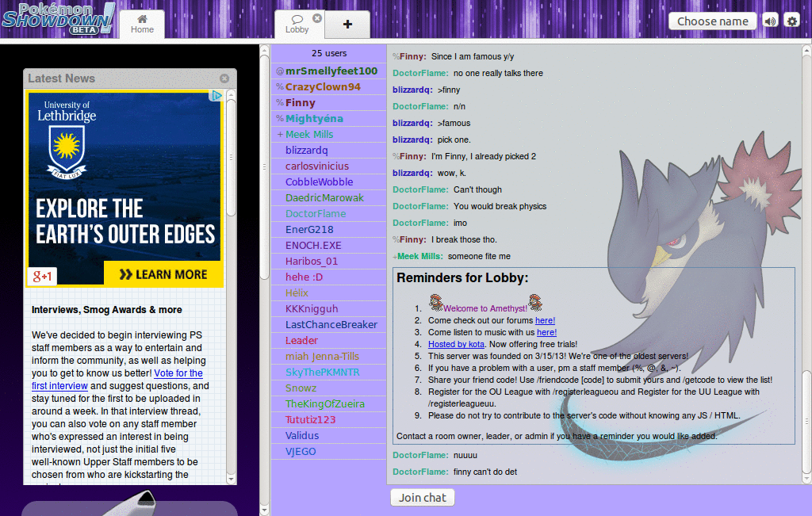
Task: Select user LastChanceBreaker
Action: pos(329,325)
